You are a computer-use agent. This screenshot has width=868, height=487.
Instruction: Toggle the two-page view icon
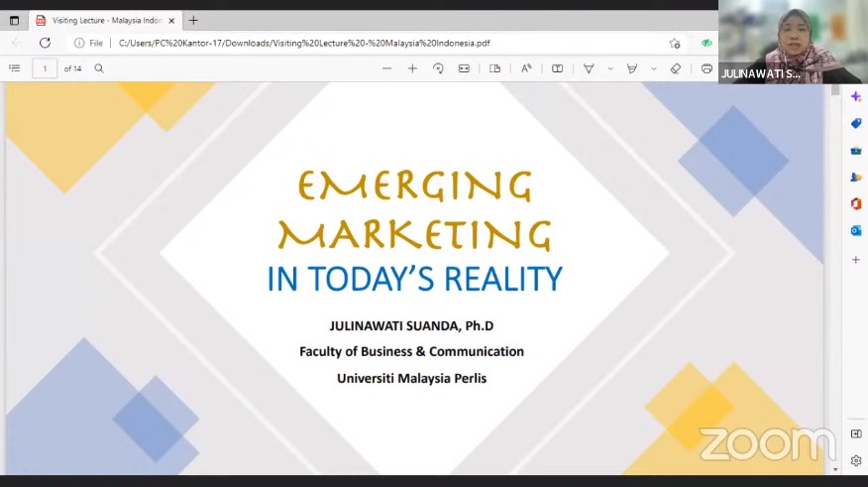coord(558,68)
